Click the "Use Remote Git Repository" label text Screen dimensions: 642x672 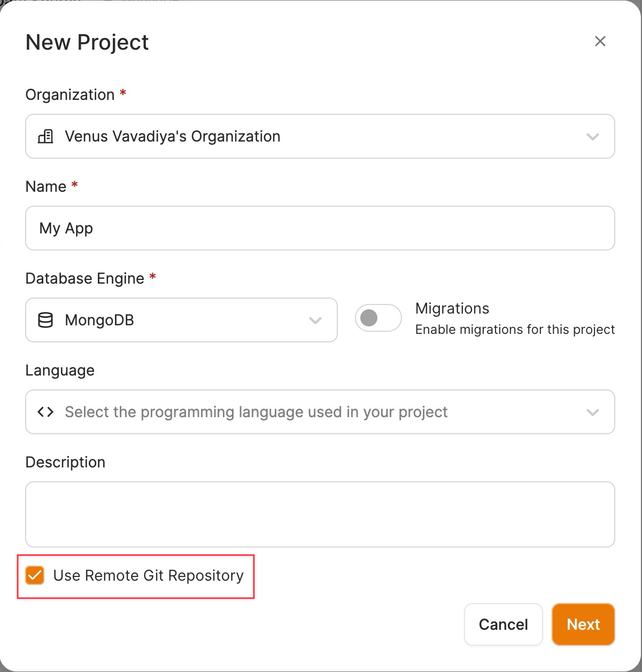148,575
